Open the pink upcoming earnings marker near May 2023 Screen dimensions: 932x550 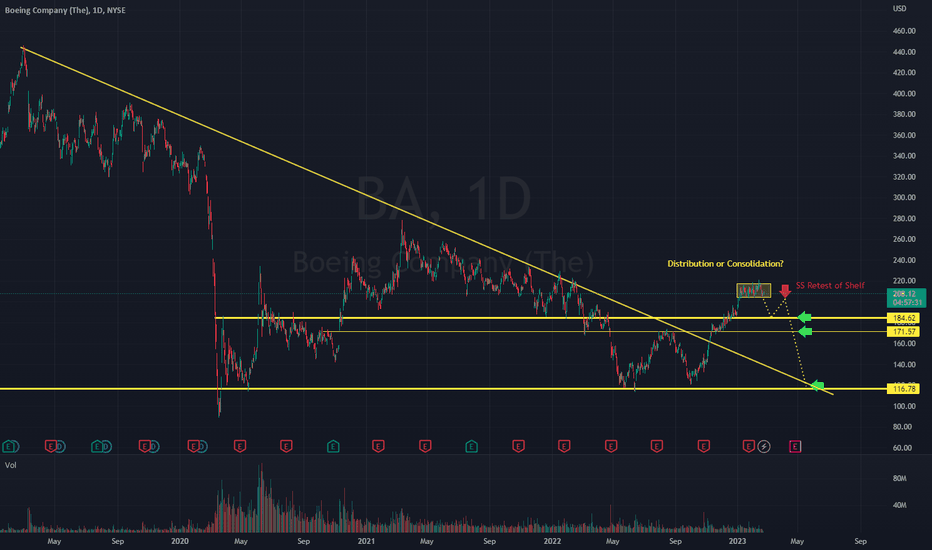[795, 446]
